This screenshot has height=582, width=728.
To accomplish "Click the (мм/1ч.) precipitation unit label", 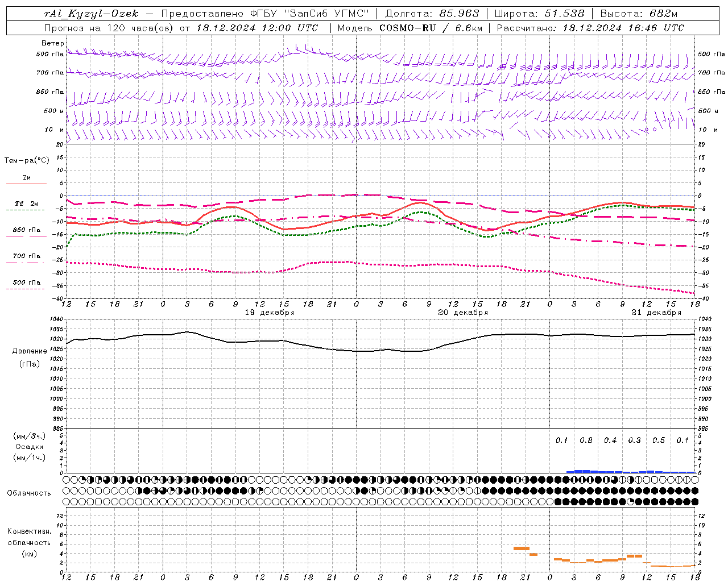I will [x=29, y=458].
